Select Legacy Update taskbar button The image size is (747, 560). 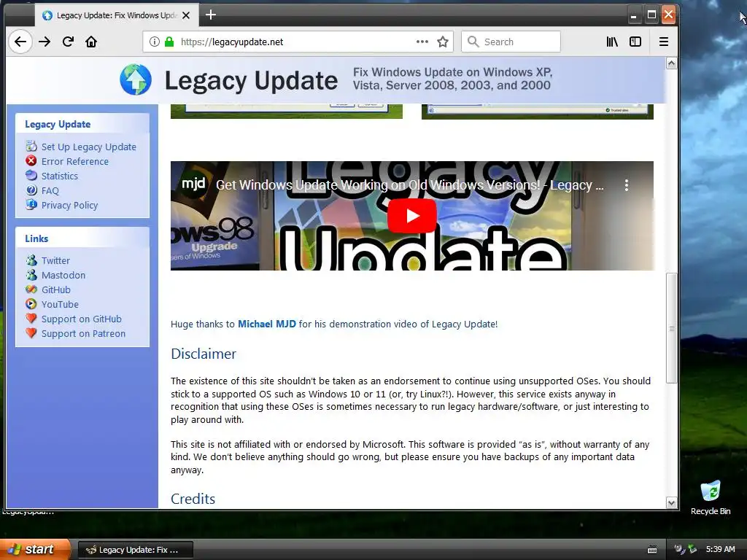coord(135,550)
